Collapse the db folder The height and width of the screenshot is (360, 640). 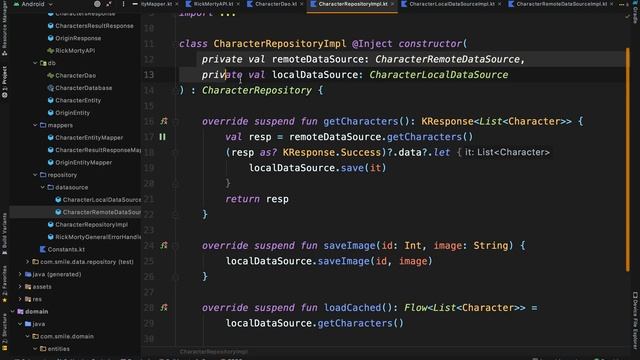click(x=35, y=63)
